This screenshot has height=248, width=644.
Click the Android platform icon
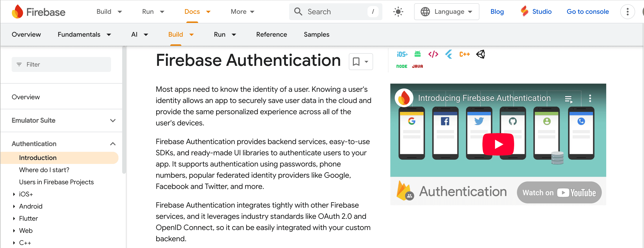pos(418,54)
